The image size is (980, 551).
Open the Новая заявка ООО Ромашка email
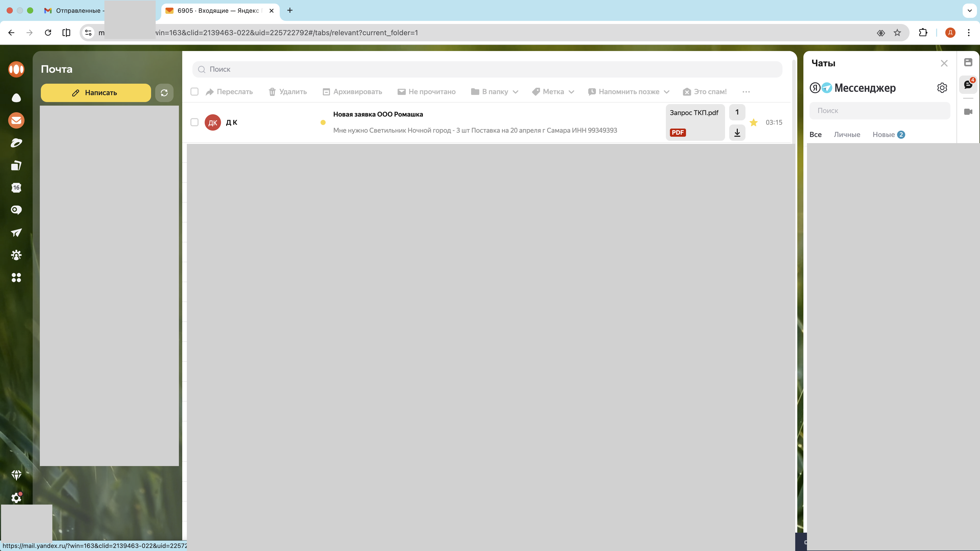(378, 115)
